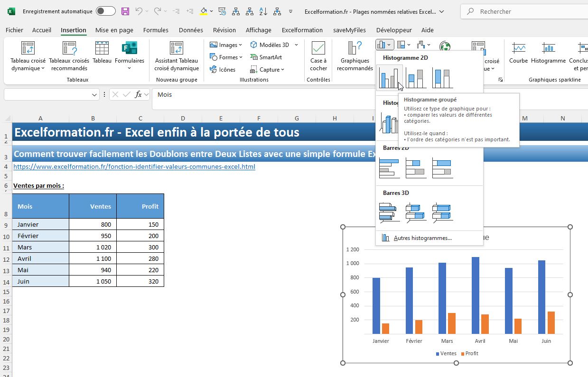Open the hierarchy chart dropdown in ribbon
Viewport: 588px width, 377px height.
click(x=404, y=45)
